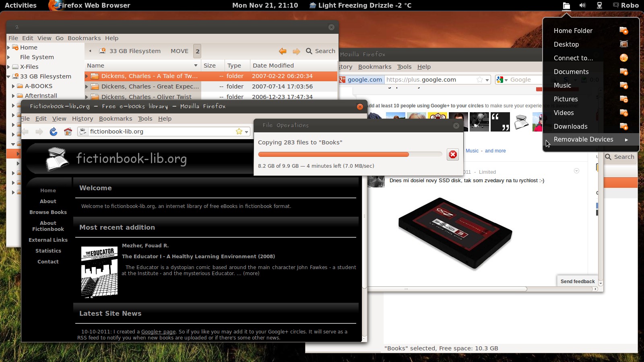
Task: Open Help menu in the Google+ Firefox window
Action: [424, 67]
